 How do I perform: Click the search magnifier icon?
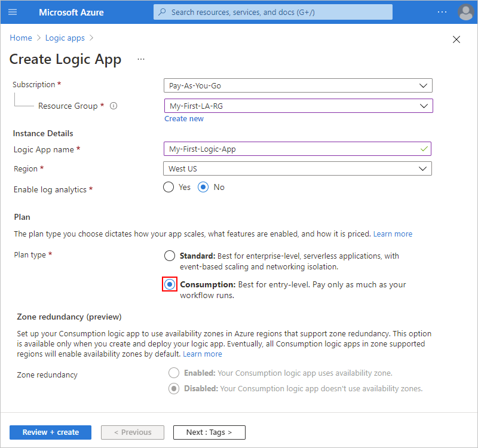[162, 12]
